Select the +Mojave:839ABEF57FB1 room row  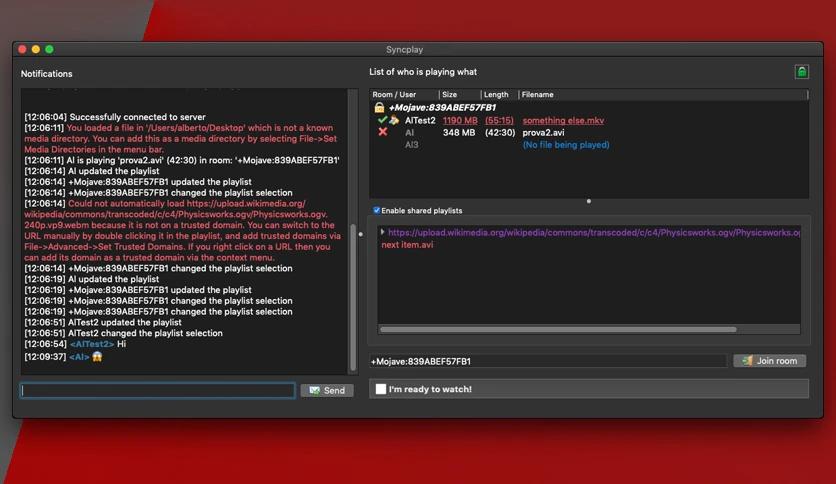(x=442, y=108)
